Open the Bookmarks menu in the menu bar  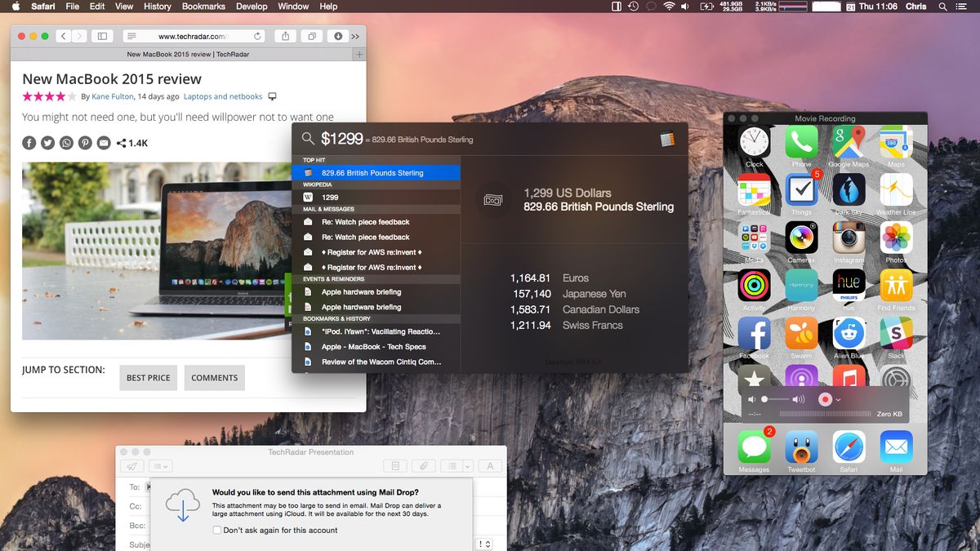click(203, 6)
